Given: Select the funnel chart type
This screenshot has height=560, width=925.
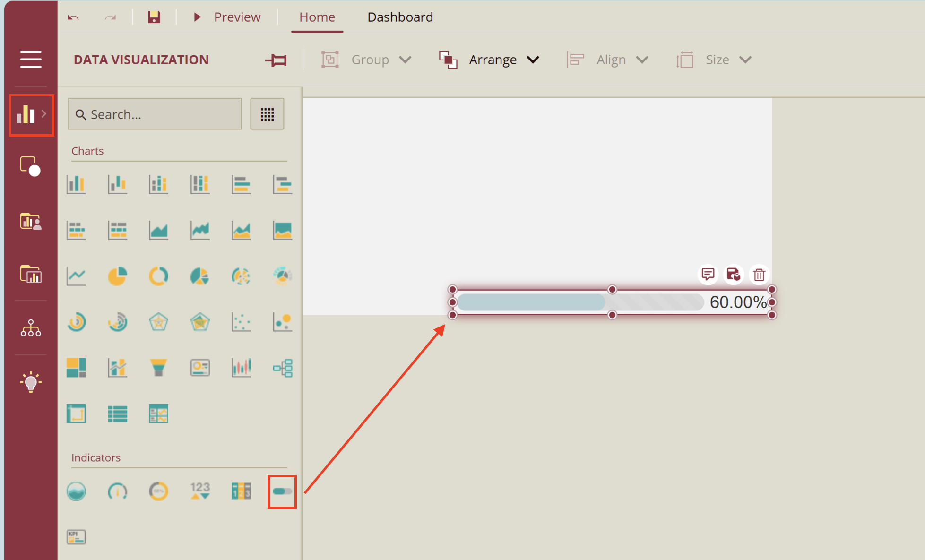Looking at the screenshot, I should (158, 367).
